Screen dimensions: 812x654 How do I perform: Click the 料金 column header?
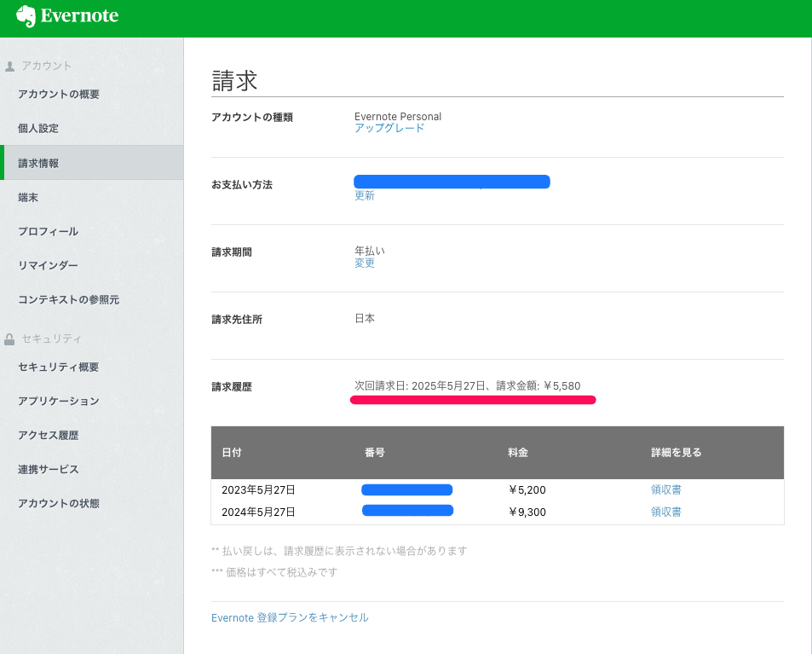coord(518,453)
